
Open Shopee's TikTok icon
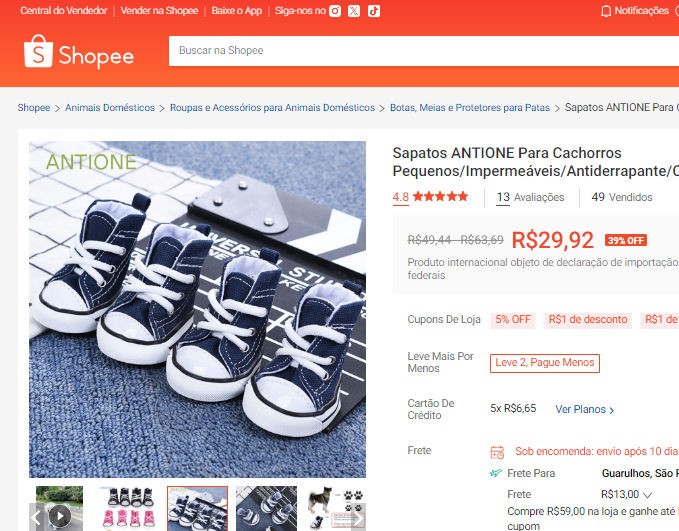coord(373,11)
